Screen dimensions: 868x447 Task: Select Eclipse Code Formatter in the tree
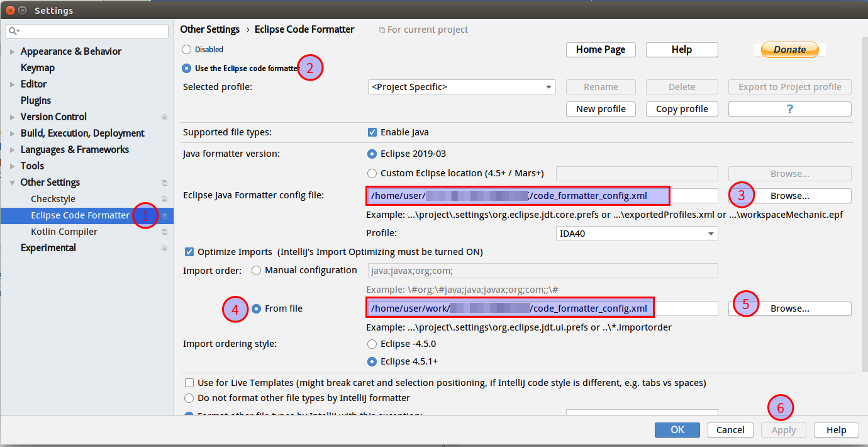80,215
